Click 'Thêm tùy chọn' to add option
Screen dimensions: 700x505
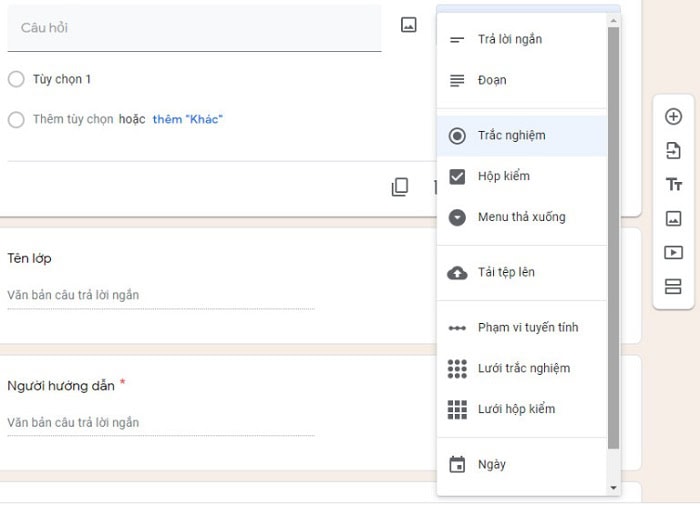tap(73, 119)
